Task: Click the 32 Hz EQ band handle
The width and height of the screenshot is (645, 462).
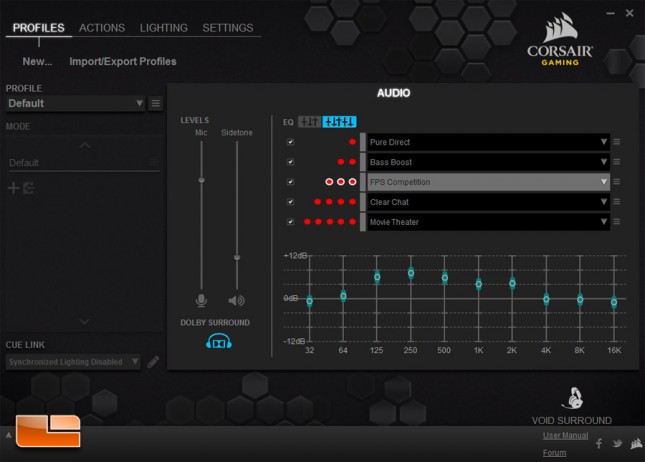Action: pyautogui.click(x=309, y=301)
